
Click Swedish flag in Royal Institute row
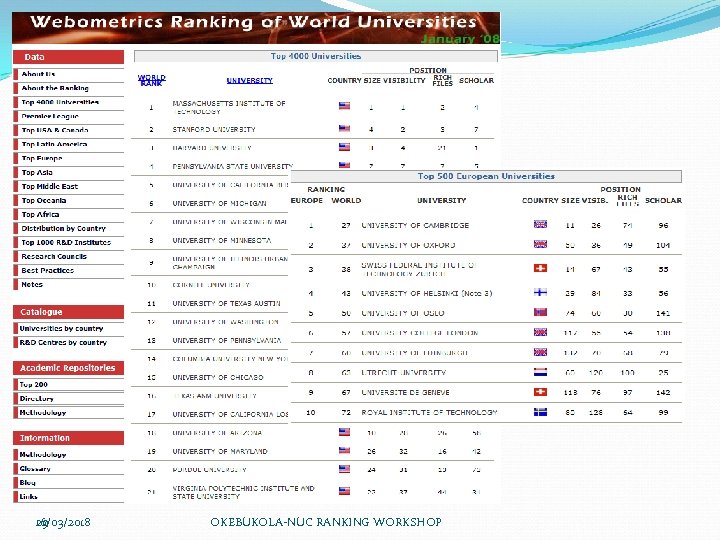coord(540,411)
